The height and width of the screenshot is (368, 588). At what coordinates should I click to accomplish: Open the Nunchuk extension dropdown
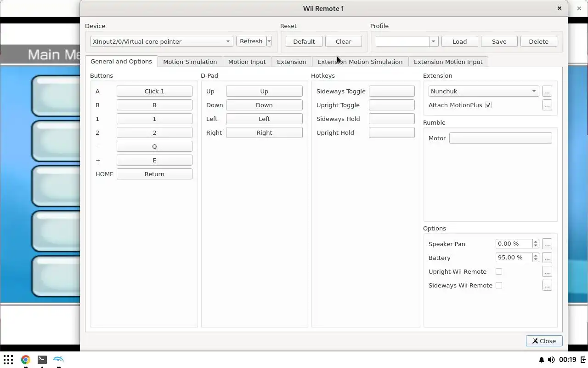click(484, 91)
